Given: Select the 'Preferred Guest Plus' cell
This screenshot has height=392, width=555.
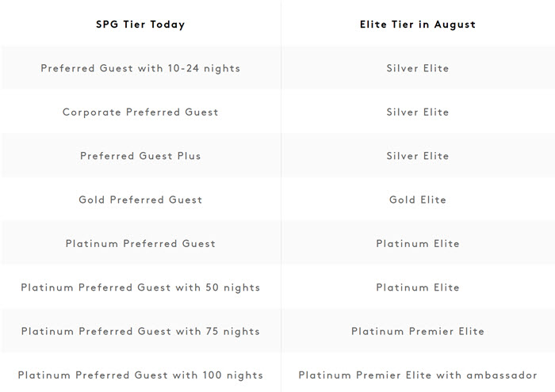Looking at the screenshot, I should tap(140, 156).
